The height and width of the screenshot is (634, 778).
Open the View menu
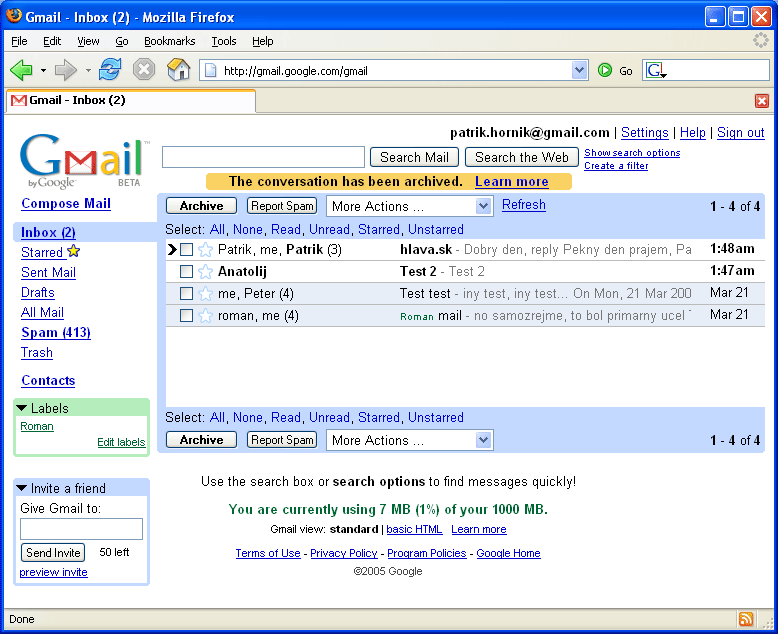[88, 41]
